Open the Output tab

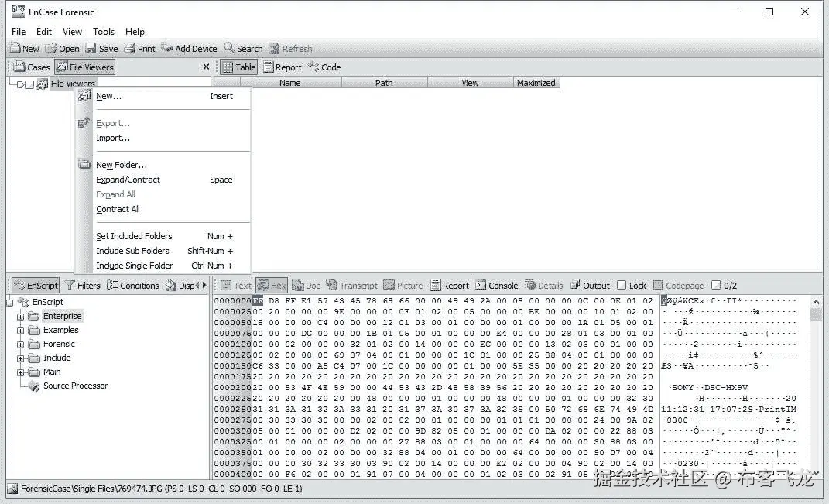coord(590,286)
